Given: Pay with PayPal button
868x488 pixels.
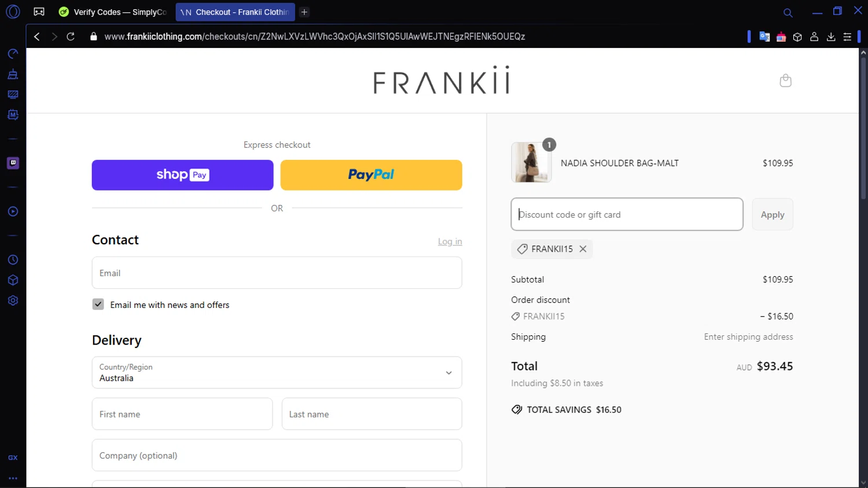Looking at the screenshot, I should click(x=371, y=175).
